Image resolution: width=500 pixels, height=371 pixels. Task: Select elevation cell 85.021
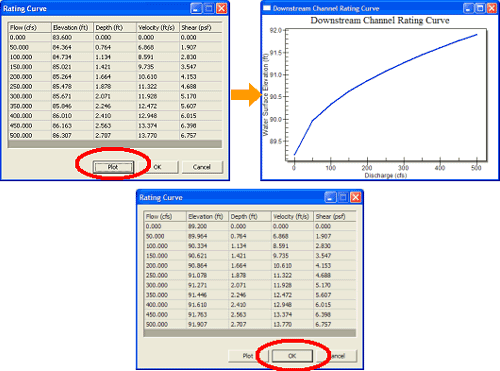[x=72, y=67]
